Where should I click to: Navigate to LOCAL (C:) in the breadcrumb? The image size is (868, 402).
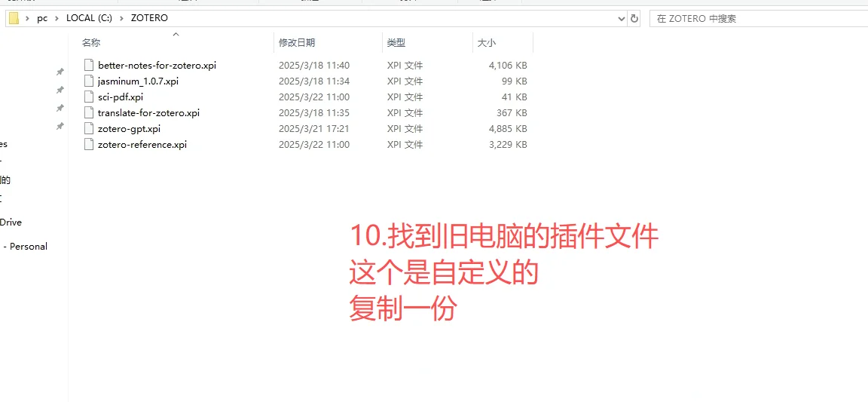pos(89,18)
